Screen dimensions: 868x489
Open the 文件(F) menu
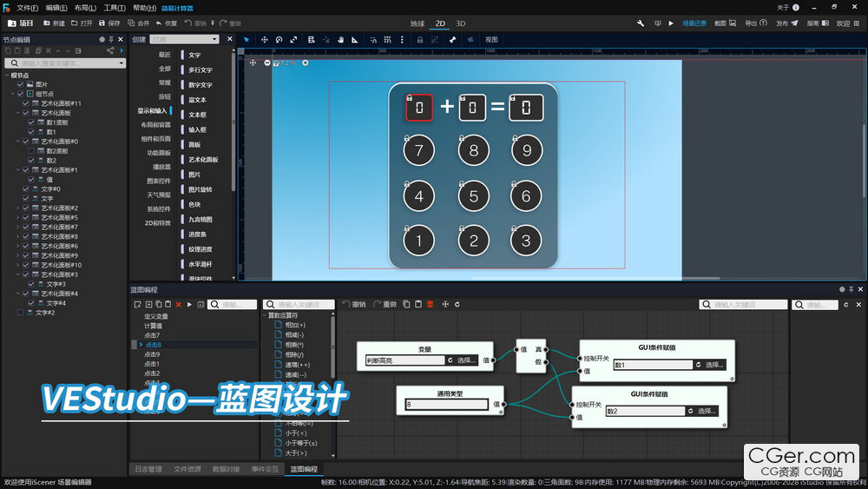[x=27, y=8]
